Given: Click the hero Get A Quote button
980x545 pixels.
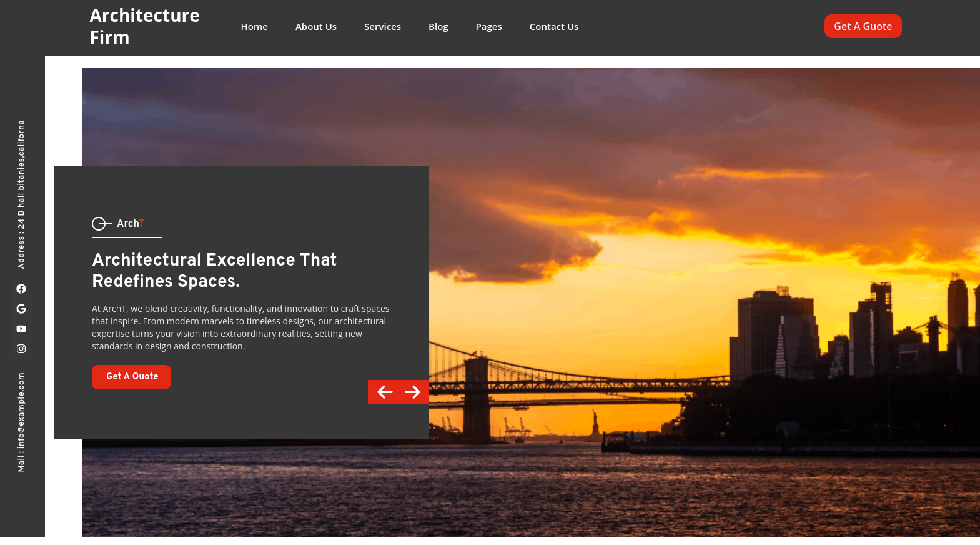Looking at the screenshot, I should 131,377.
